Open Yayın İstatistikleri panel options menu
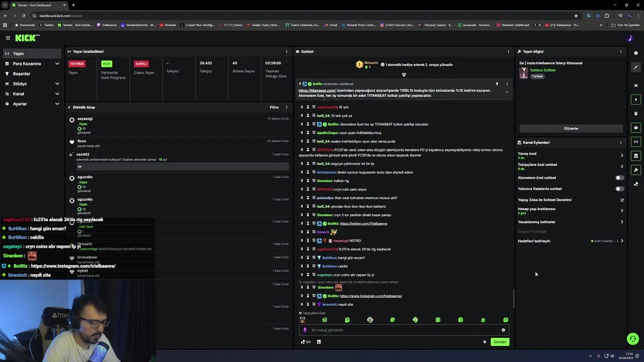The height and width of the screenshot is (362, 644). 287,51
